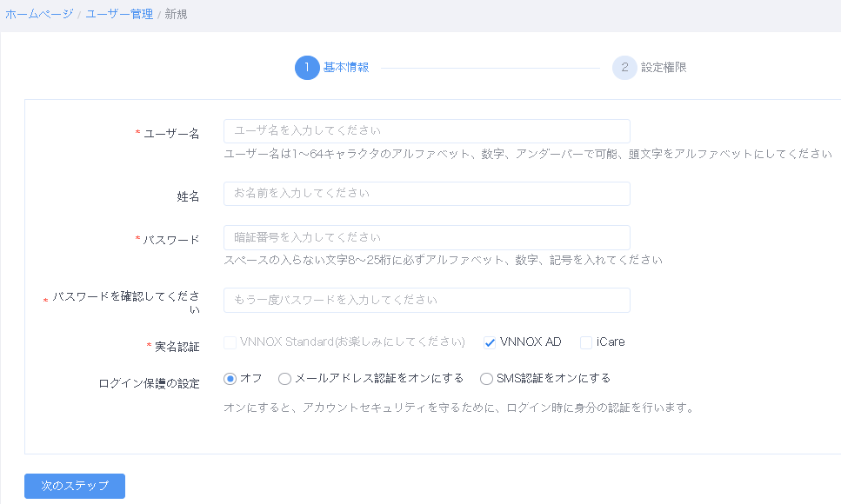Uncheck the VNNOX AD checkbox

point(490,342)
